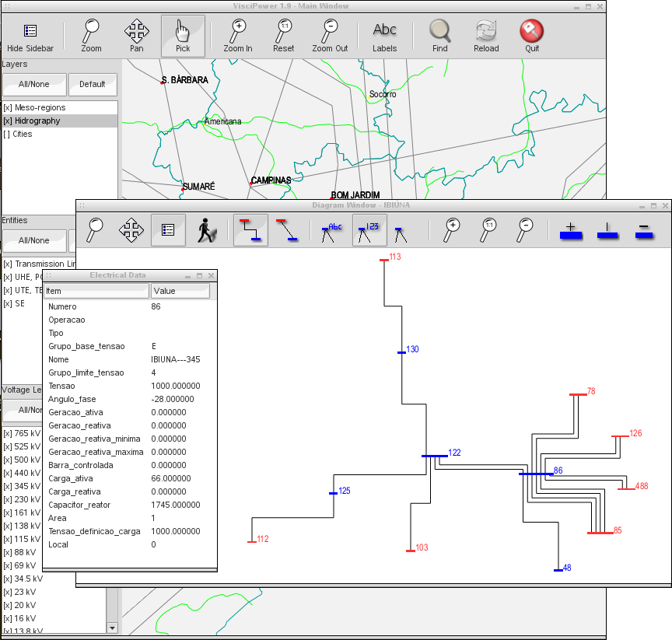
Task: Close the Electrical Data panel
Action: click(x=211, y=275)
